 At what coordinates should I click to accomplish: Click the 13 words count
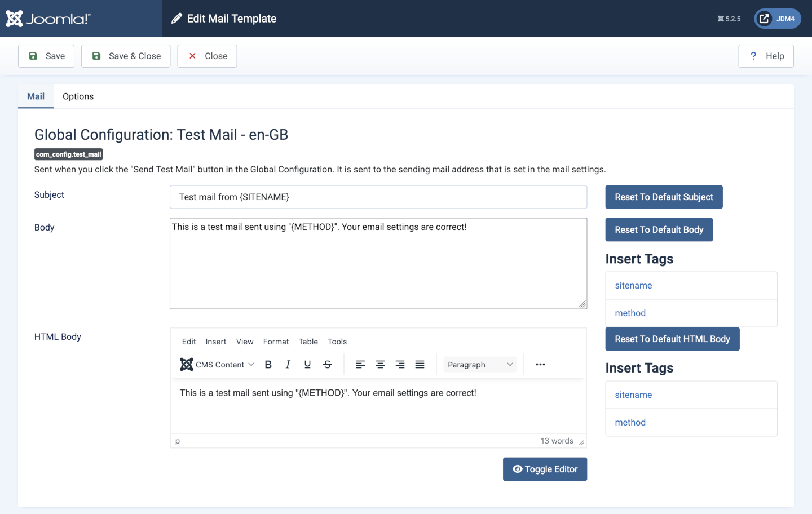[557, 441]
